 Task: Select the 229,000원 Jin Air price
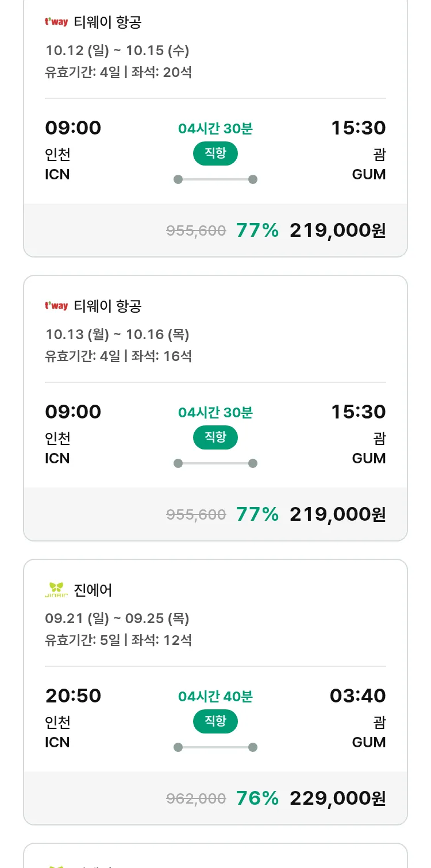coord(337,798)
